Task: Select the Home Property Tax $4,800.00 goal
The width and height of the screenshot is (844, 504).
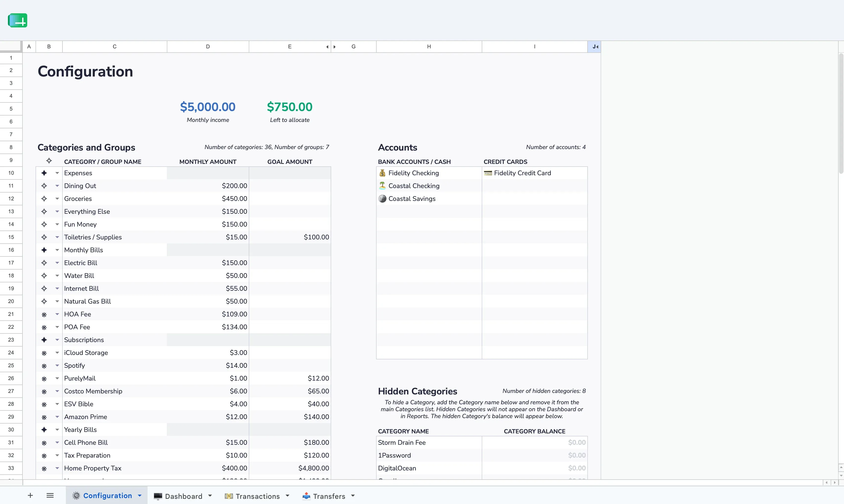Action: coord(290,468)
